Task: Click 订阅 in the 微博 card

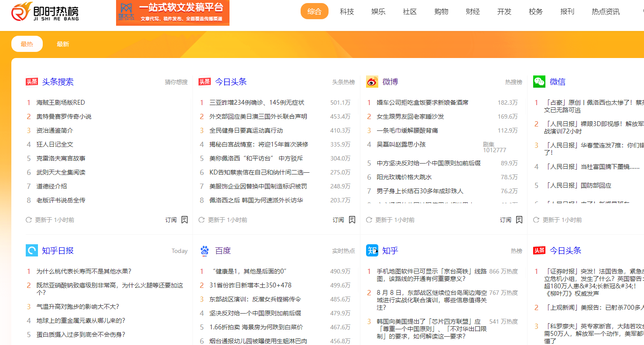Action: tap(506, 220)
